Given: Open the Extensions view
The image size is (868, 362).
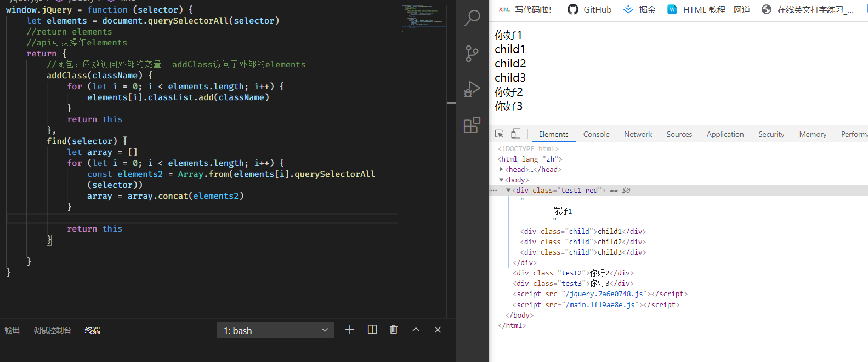Looking at the screenshot, I should coord(472,125).
